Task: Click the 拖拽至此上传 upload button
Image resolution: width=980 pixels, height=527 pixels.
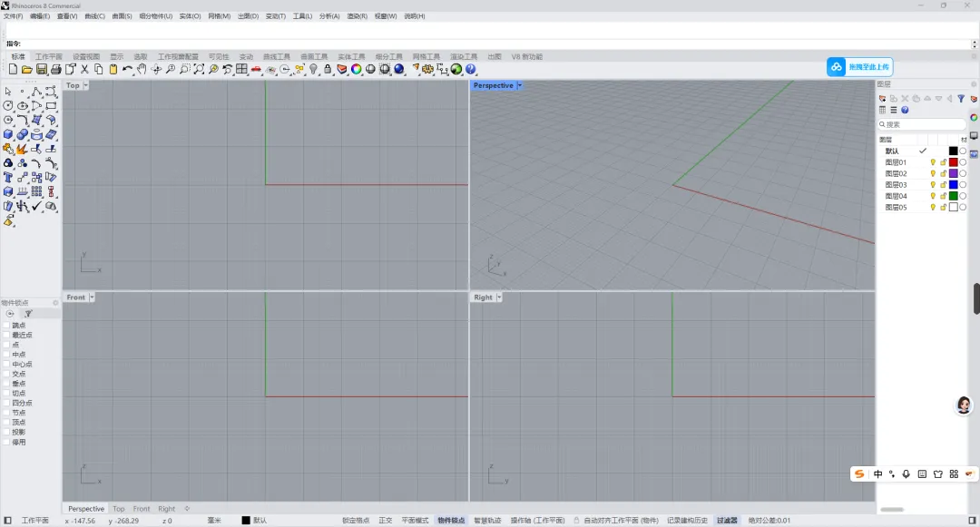Action: pyautogui.click(x=860, y=67)
